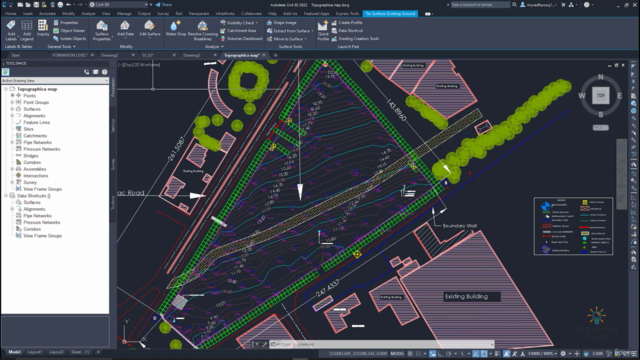Launch the Object Viewer
The width and height of the screenshot is (640, 360).
click(69, 31)
